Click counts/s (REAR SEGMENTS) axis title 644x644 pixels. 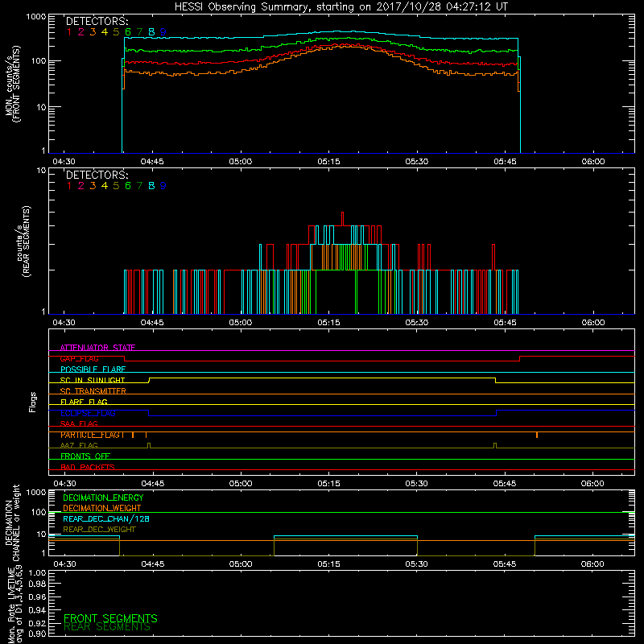23,241
